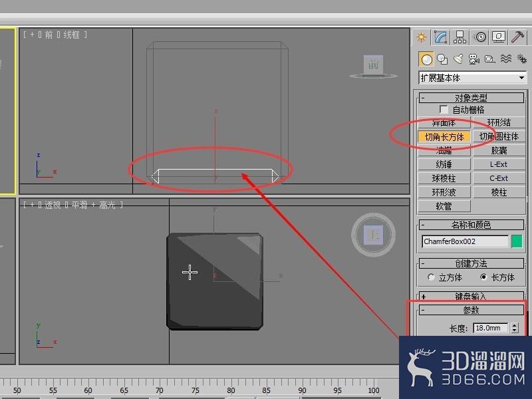Enable the 自动栅格 checkbox
The width and height of the screenshot is (532, 399).
coord(443,109)
